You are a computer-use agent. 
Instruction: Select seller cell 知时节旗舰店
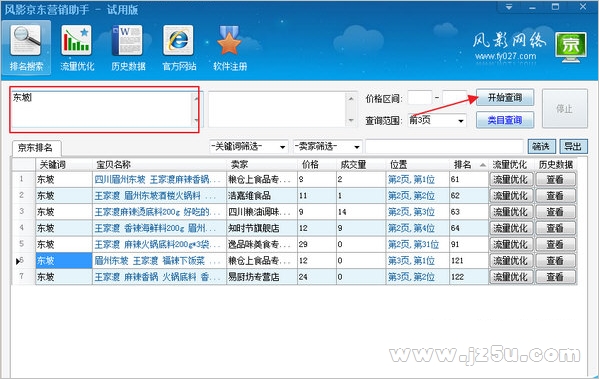pos(262,228)
